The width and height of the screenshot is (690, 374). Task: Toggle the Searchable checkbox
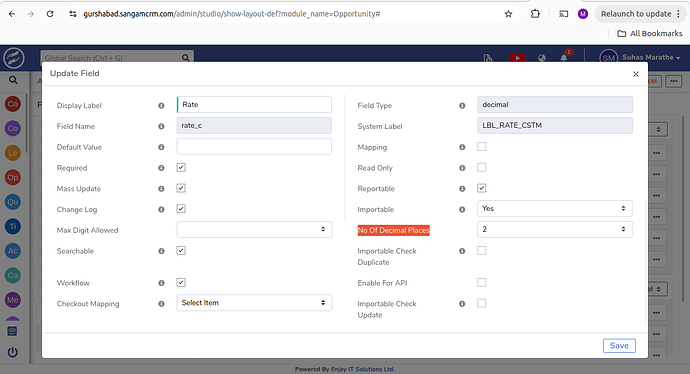[181, 250]
